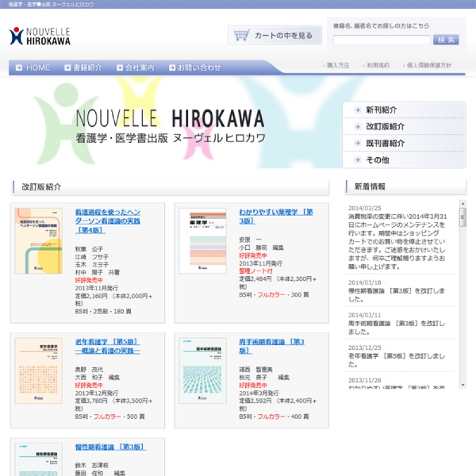Select 既刊書紹介 in side menu
The height and width of the screenshot is (476, 476).
(405, 143)
